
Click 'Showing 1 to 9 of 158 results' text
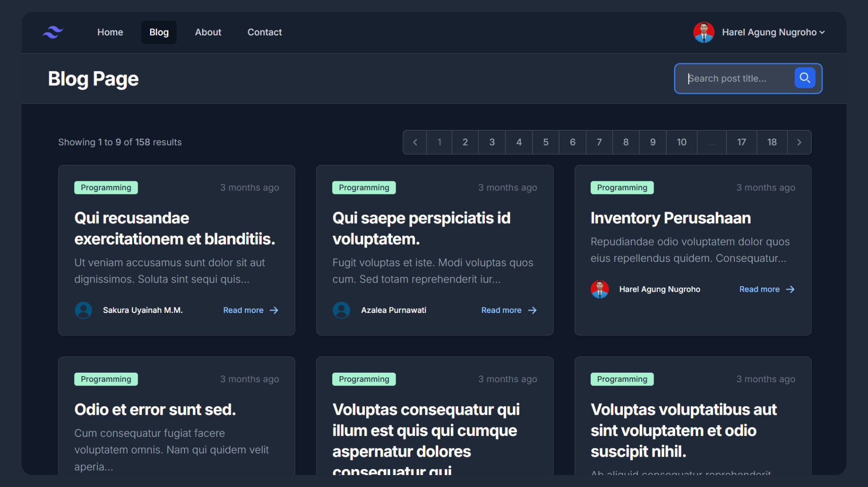tap(120, 142)
